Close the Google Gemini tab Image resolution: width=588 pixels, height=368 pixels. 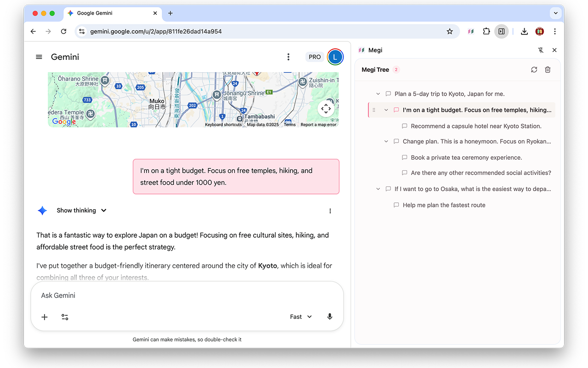tap(155, 13)
